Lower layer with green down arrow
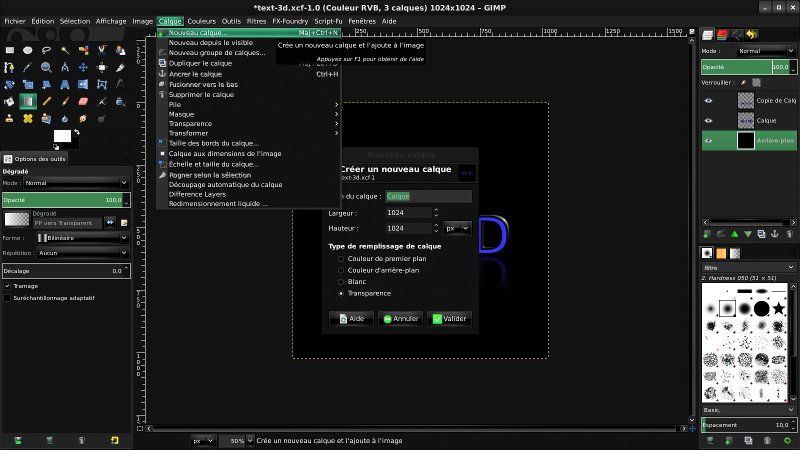The image size is (800, 450). pyautogui.click(x=747, y=234)
